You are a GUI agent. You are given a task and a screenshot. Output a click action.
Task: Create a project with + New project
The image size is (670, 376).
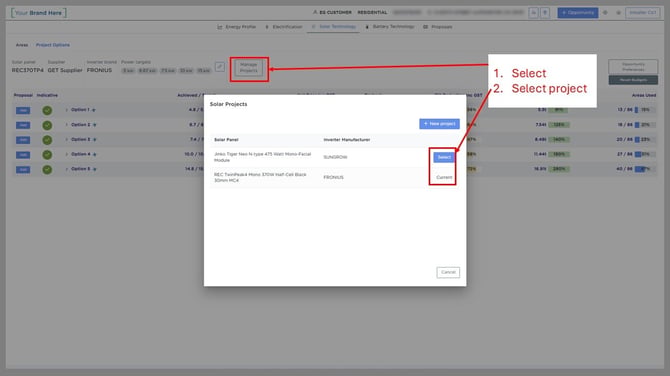pyautogui.click(x=439, y=123)
